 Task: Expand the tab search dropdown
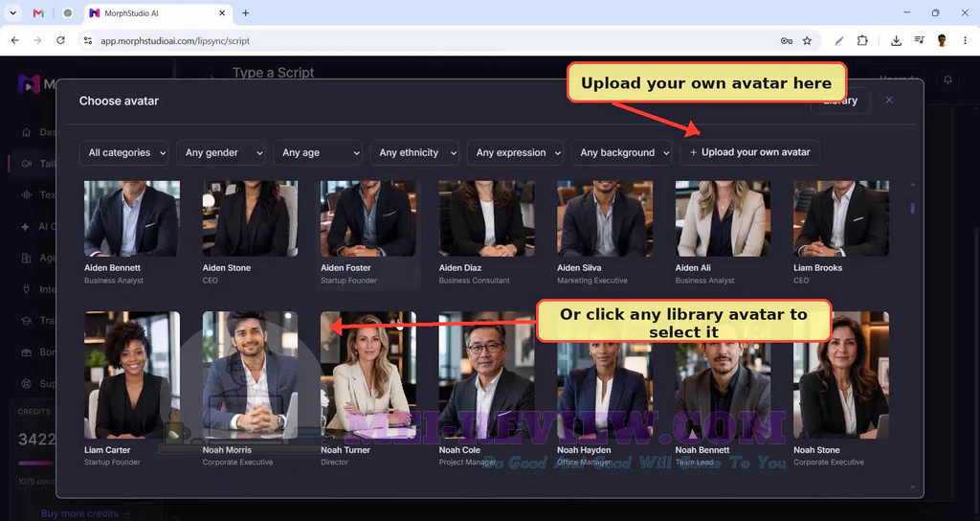(12, 13)
